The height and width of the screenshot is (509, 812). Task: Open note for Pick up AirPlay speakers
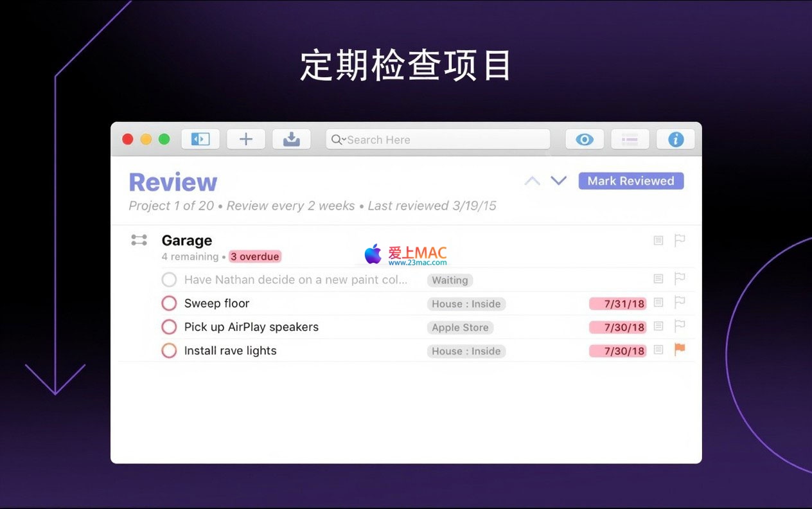pyautogui.click(x=658, y=326)
